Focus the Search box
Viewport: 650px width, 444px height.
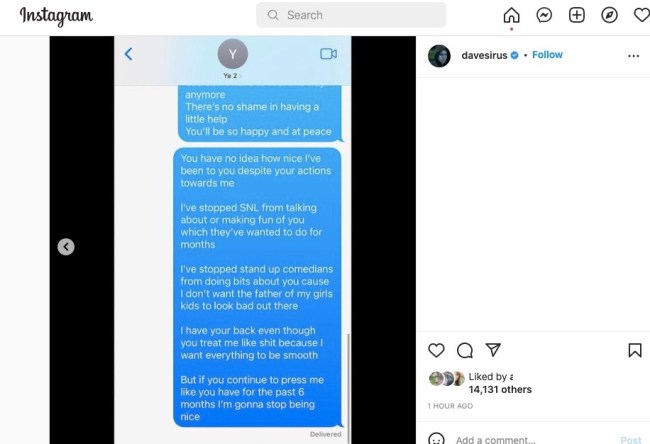[x=351, y=15]
